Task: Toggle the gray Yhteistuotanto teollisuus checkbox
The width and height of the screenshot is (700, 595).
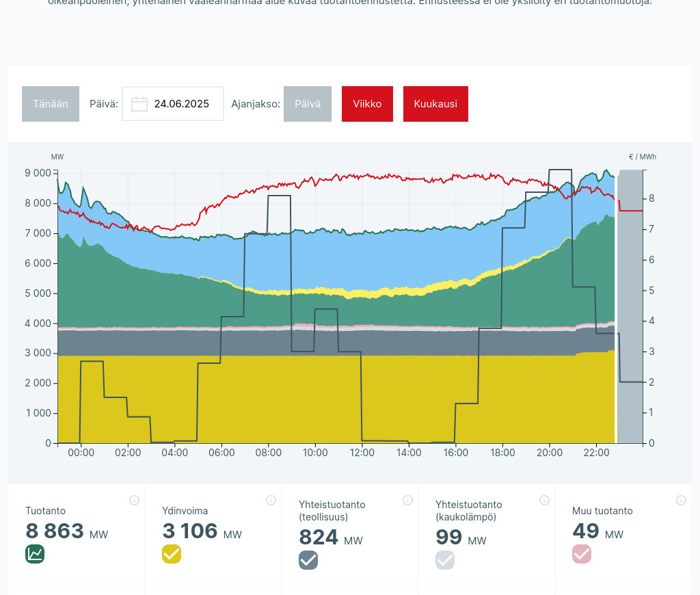Action: 308,560
